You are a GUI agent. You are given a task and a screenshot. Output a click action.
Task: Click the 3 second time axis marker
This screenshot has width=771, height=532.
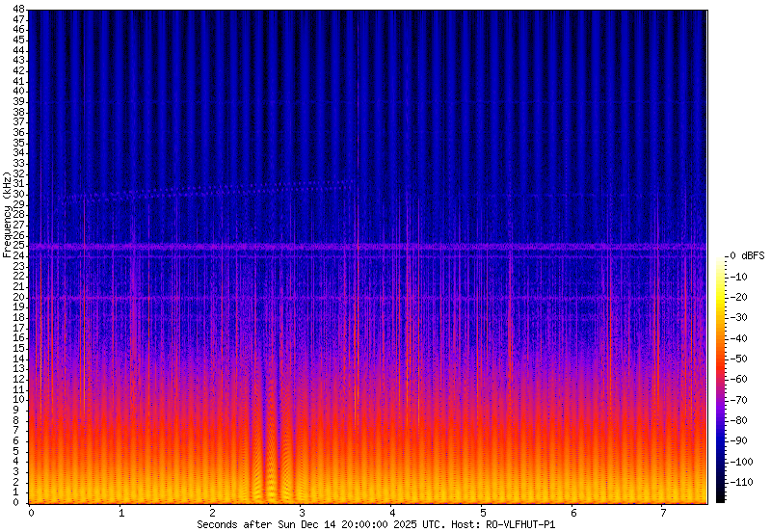(302, 512)
